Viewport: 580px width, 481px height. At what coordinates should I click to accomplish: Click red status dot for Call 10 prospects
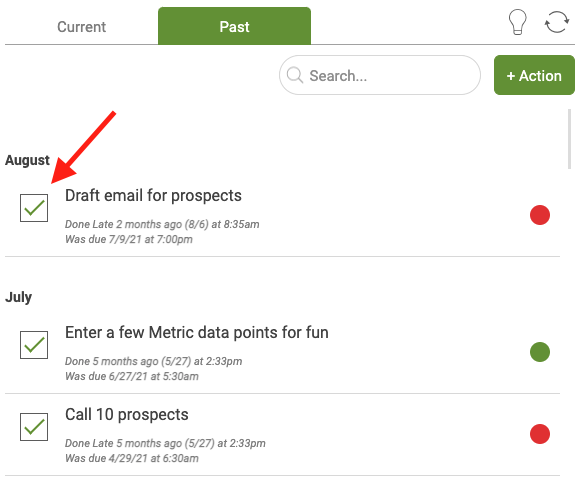point(540,434)
